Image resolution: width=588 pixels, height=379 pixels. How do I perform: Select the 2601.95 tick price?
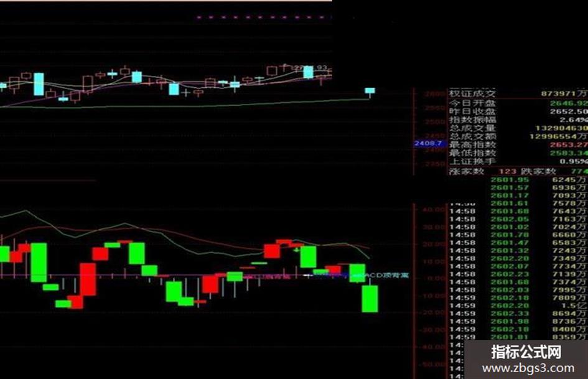510,180
